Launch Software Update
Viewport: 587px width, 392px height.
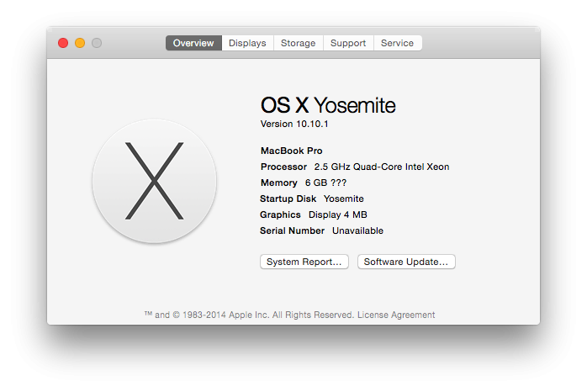tap(406, 262)
